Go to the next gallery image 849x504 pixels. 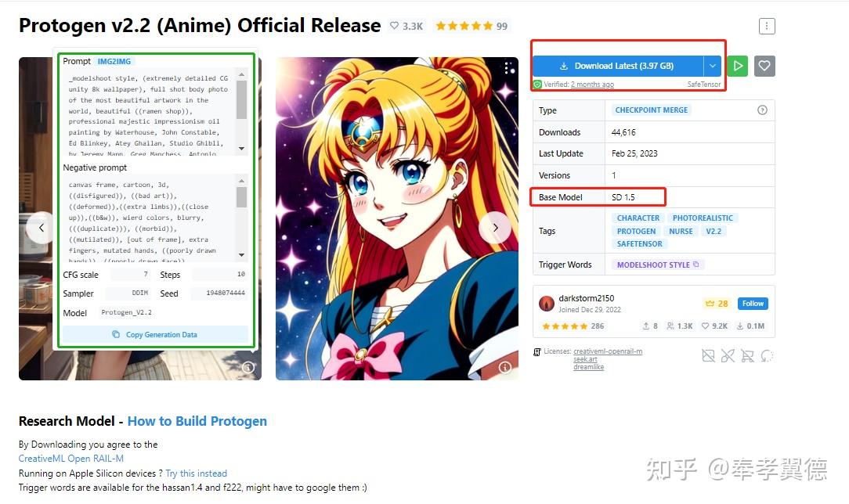(495, 228)
